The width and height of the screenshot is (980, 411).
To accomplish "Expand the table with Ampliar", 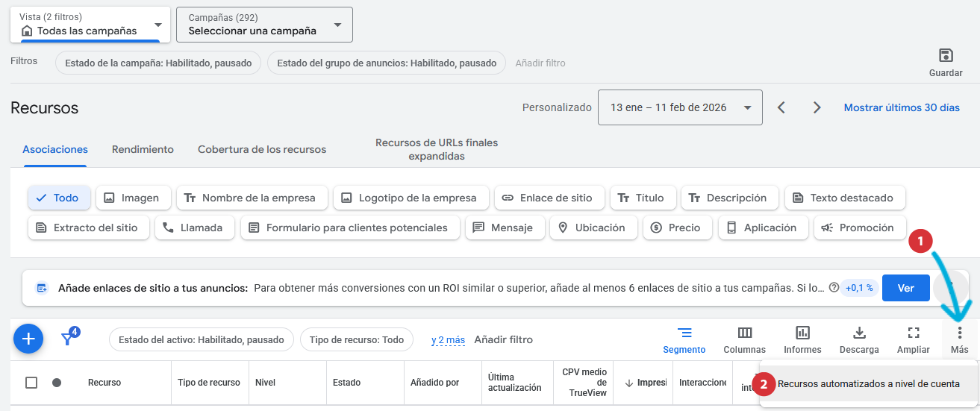I will coord(913,339).
